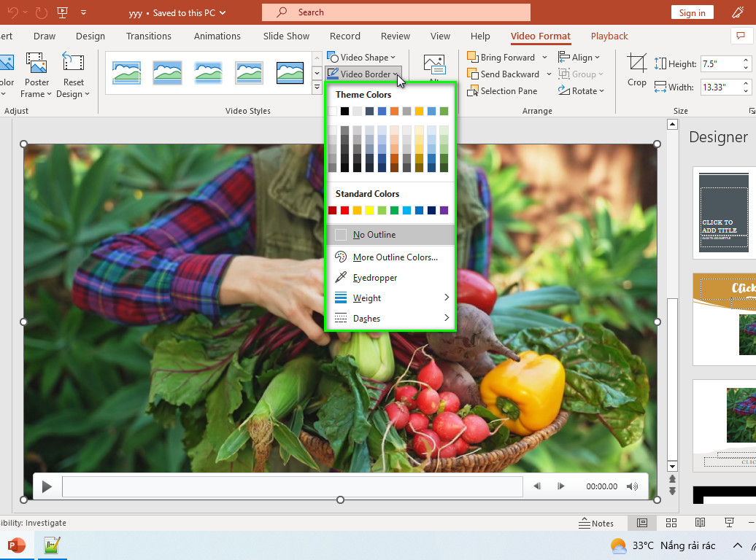Play the video on the slide
756x560 pixels.
coord(47,487)
